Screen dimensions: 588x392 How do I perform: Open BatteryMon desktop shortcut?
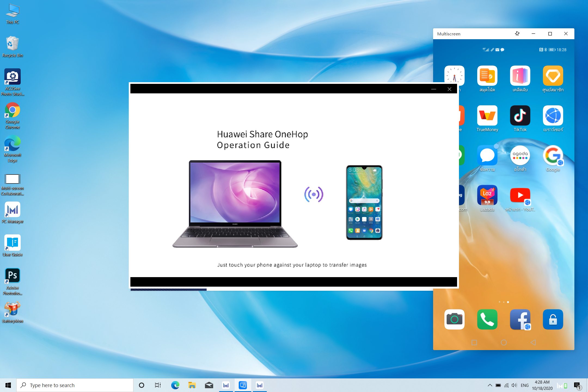tap(13, 312)
